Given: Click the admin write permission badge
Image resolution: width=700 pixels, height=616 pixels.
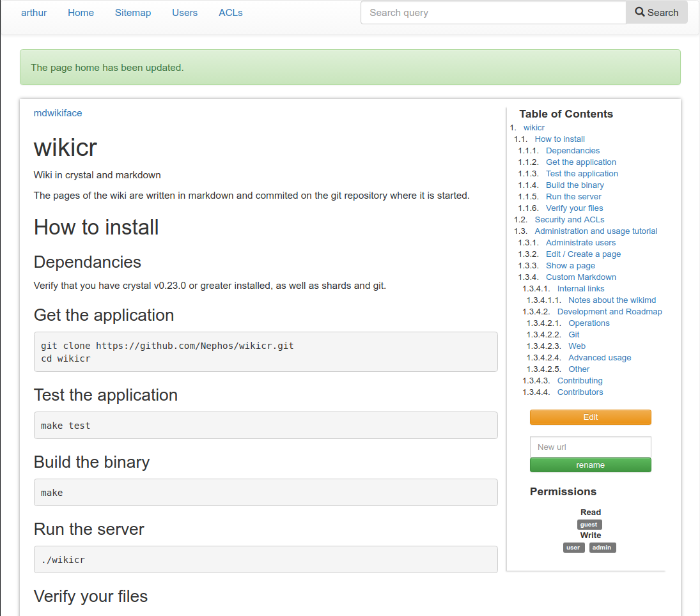Looking at the screenshot, I should click(602, 547).
